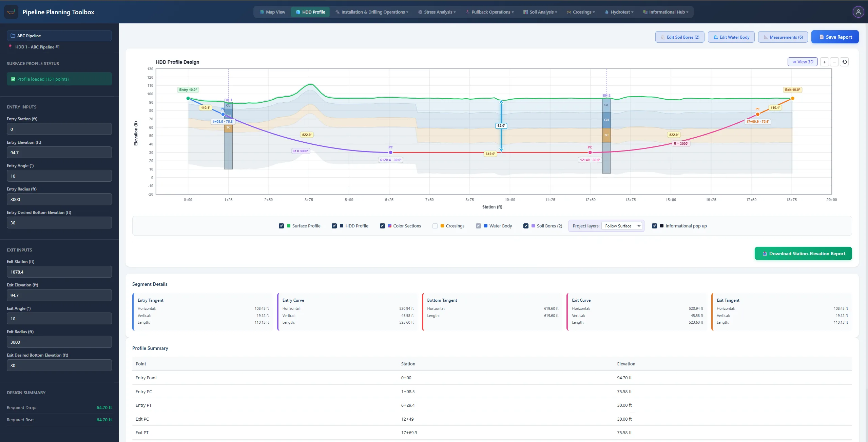868x442 pixels.
Task: Click the ABC Pipeline folder icon
Action: (13, 36)
